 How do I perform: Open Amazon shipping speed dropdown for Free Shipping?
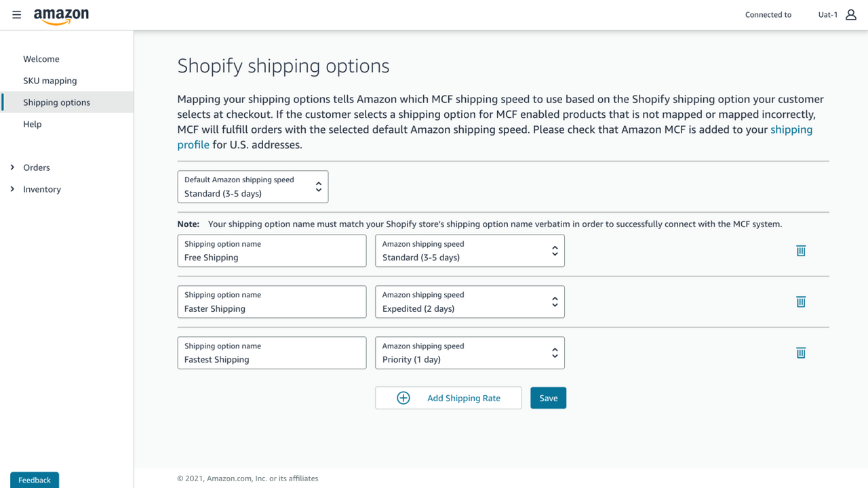click(470, 251)
